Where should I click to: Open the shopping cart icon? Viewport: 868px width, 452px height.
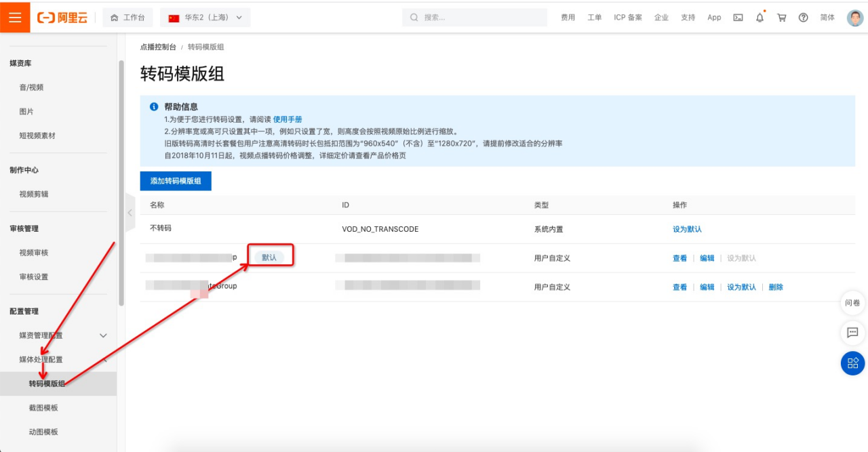pyautogui.click(x=781, y=18)
